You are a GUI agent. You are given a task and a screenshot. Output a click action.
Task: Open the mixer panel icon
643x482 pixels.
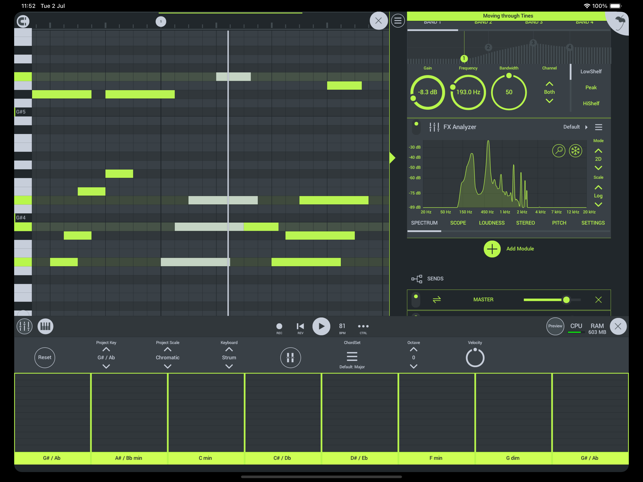pyautogui.click(x=24, y=327)
